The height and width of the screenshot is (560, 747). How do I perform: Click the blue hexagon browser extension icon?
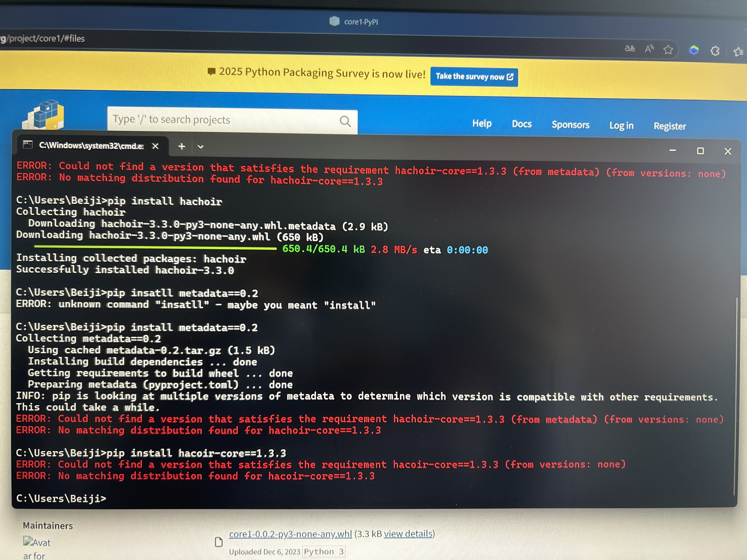[694, 50]
